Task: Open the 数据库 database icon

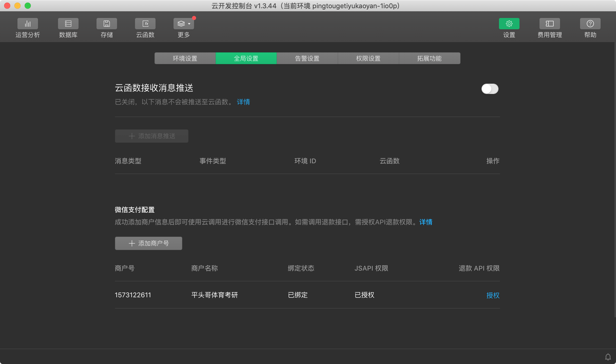Action: 68,24
